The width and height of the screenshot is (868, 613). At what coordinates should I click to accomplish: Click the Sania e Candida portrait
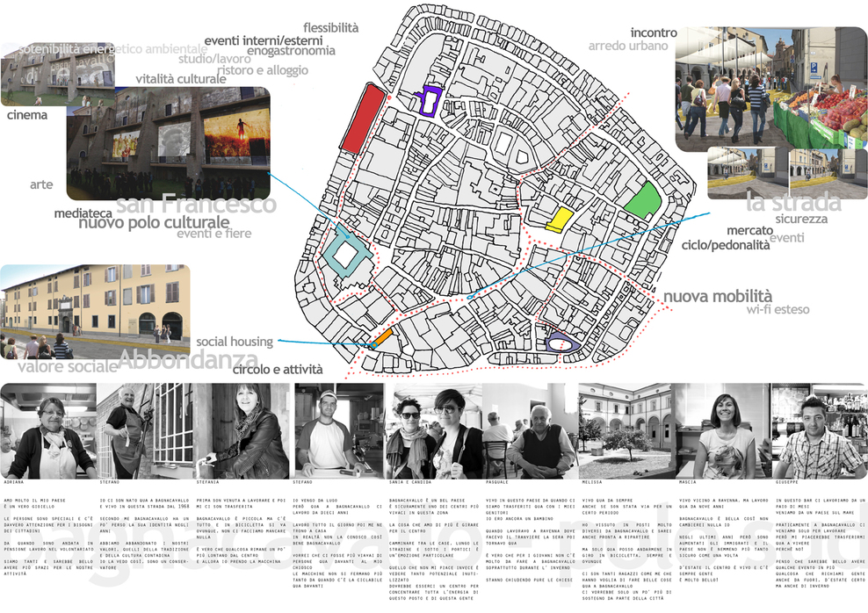tap(433, 431)
